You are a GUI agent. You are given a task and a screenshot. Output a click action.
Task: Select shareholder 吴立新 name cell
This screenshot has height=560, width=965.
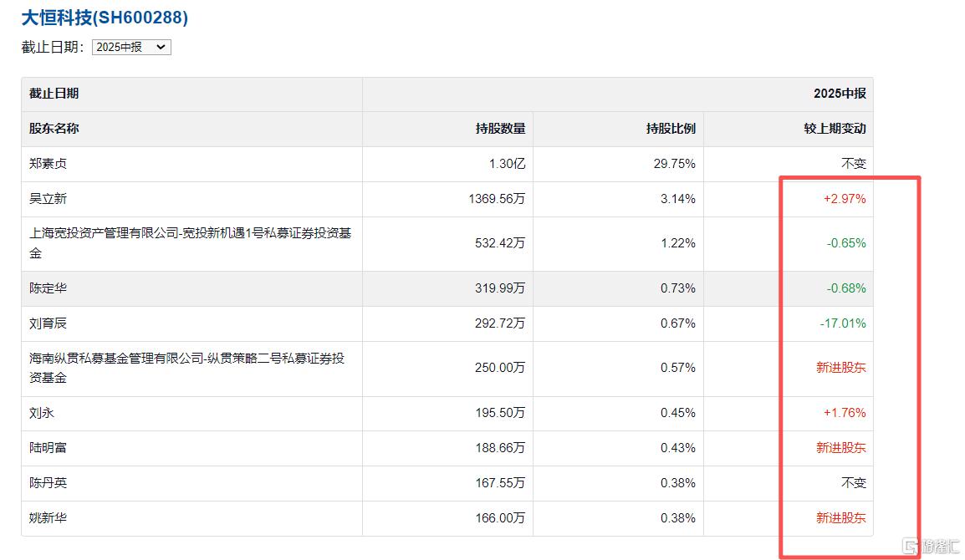click(x=48, y=199)
